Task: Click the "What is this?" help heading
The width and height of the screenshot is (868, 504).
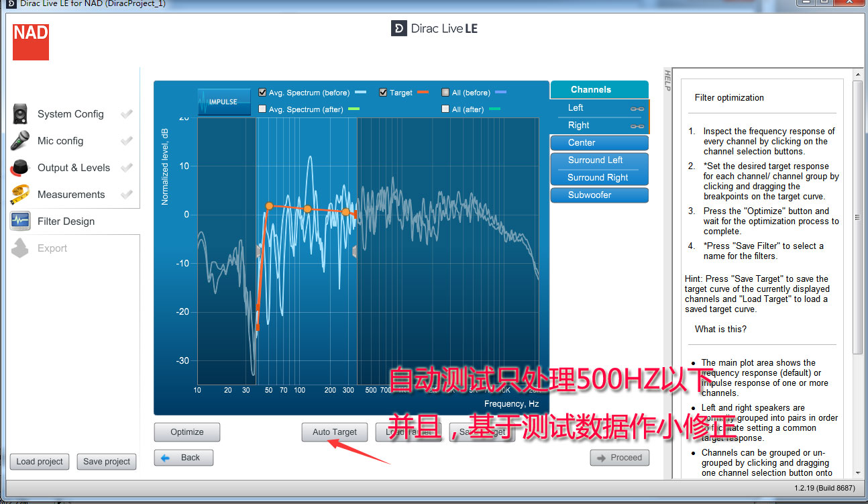Action: 720,329
